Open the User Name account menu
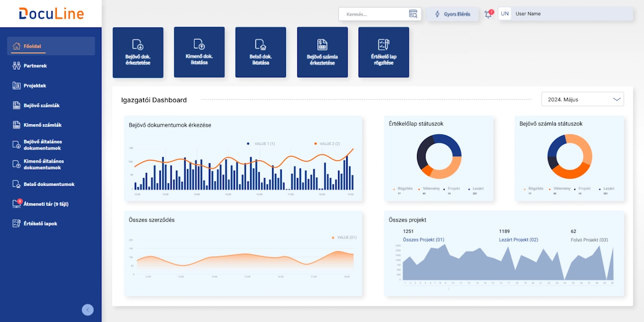644x322 pixels. click(569, 14)
